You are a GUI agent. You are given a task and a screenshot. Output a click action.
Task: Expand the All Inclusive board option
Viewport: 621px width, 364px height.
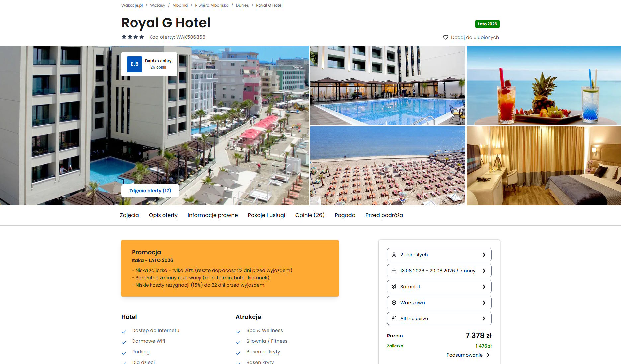click(x=439, y=318)
